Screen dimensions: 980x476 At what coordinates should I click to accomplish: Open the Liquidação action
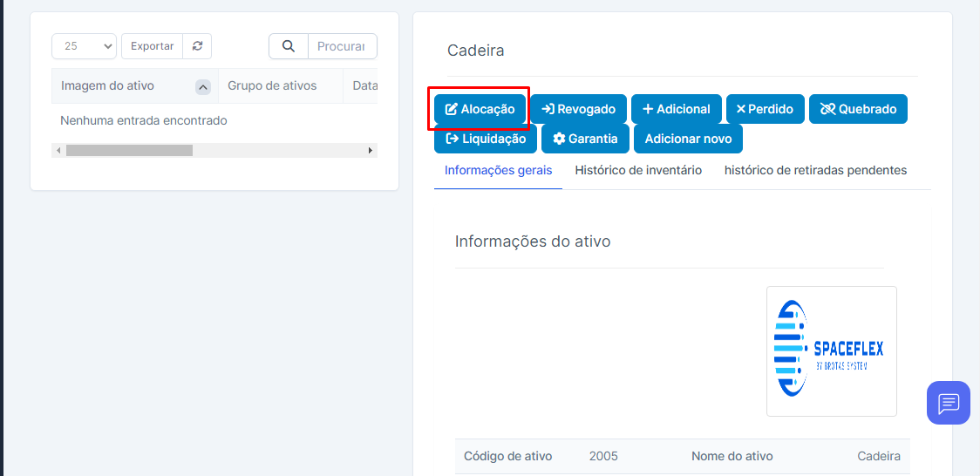[x=485, y=139]
